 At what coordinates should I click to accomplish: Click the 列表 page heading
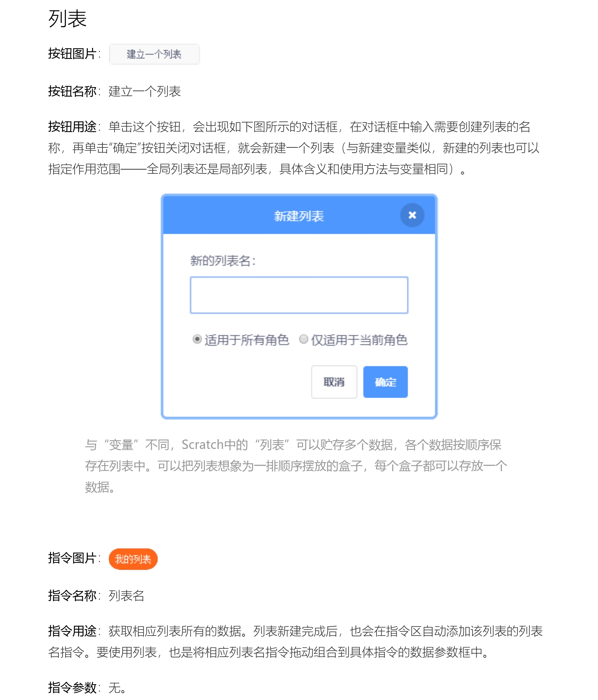[67, 19]
